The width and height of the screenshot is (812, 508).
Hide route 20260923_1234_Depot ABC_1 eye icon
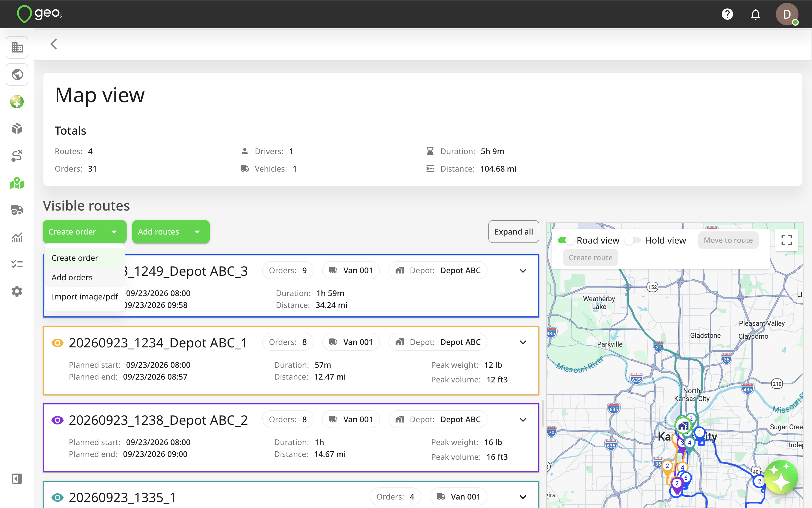tap(58, 343)
